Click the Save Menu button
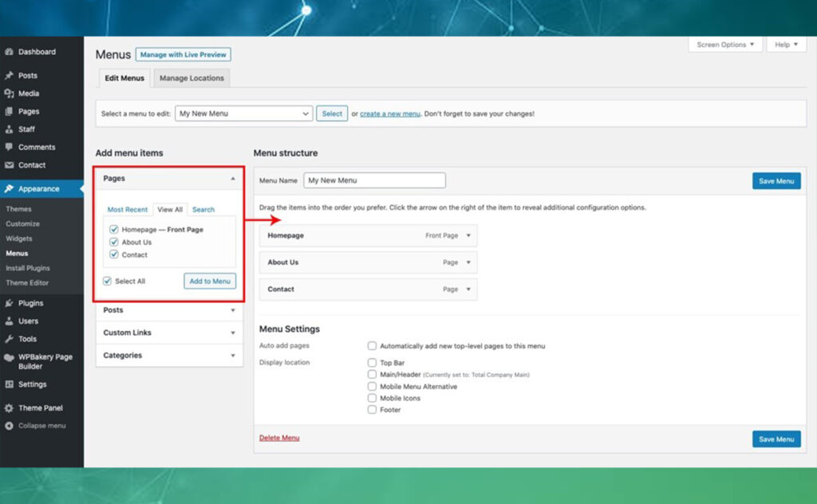This screenshot has width=817, height=504. click(x=776, y=181)
